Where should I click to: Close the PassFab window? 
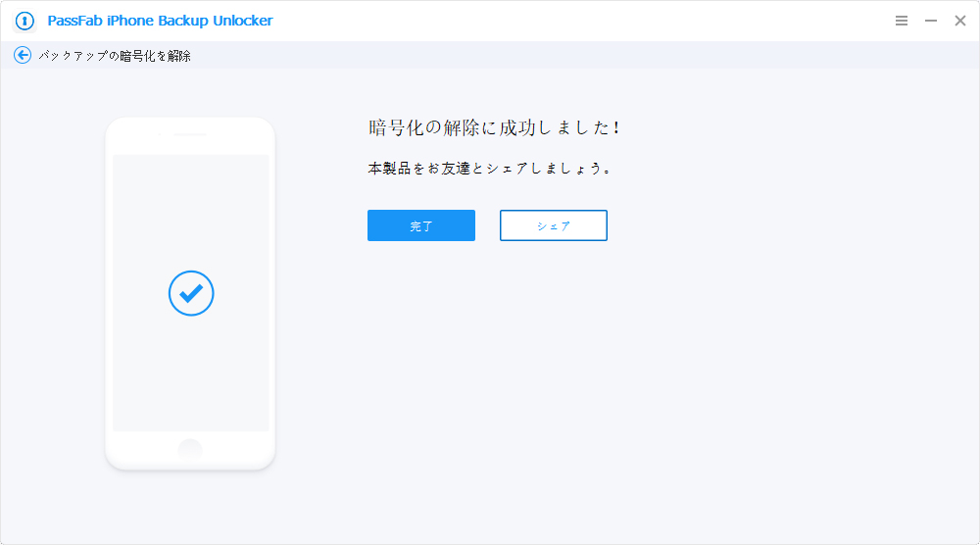[960, 21]
